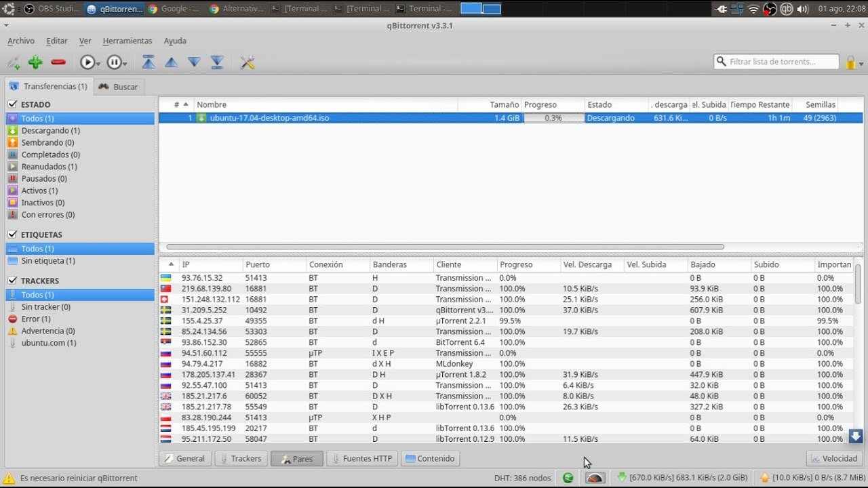
Task: Move torrent to bottom of queue
Action: (x=217, y=62)
